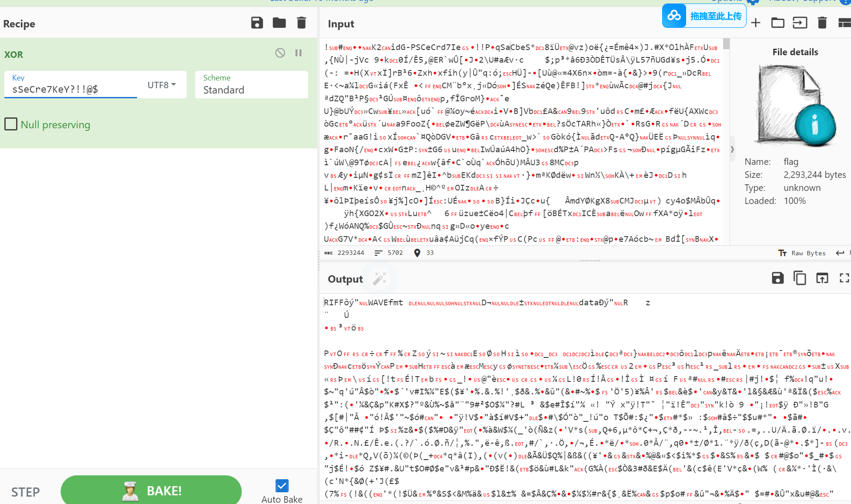Maximise the output pane

click(844, 278)
